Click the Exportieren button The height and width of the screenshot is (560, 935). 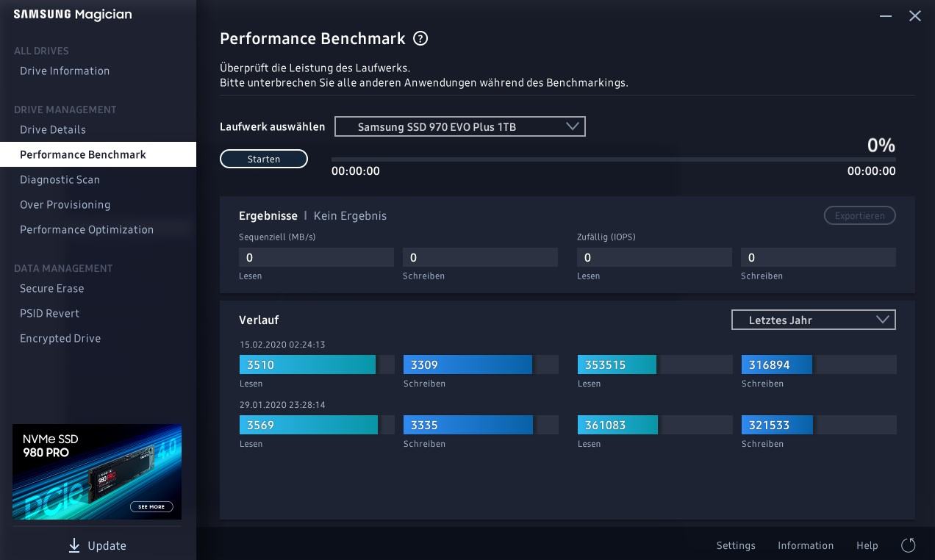click(x=860, y=215)
